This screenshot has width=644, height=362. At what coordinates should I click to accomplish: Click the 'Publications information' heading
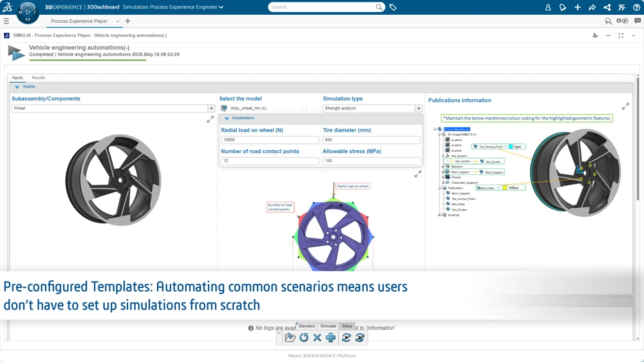(460, 100)
